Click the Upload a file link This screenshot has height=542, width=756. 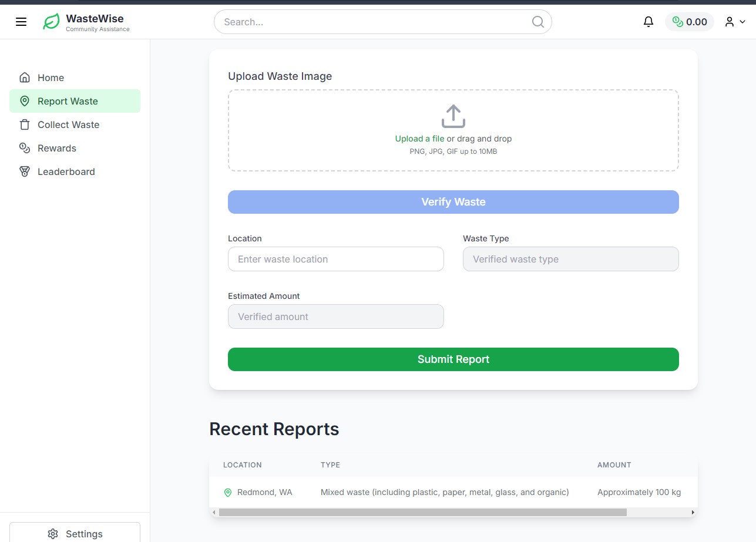coord(419,138)
